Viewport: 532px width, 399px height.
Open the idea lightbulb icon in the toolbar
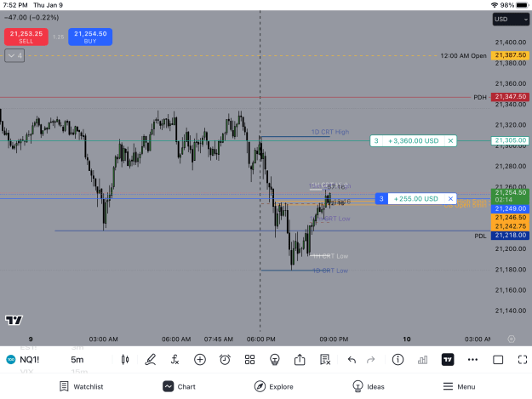274,360
